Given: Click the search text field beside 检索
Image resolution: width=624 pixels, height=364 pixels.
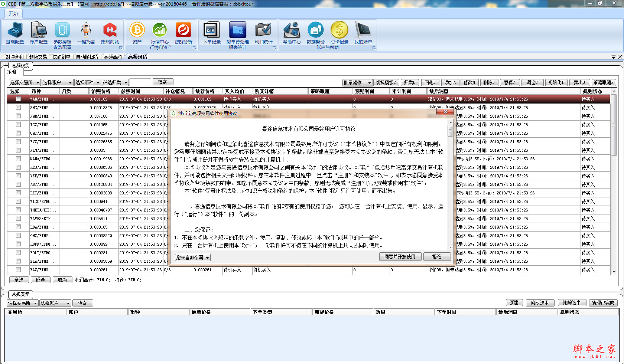Looking at the screenshot, I should (x=140, y=82).
